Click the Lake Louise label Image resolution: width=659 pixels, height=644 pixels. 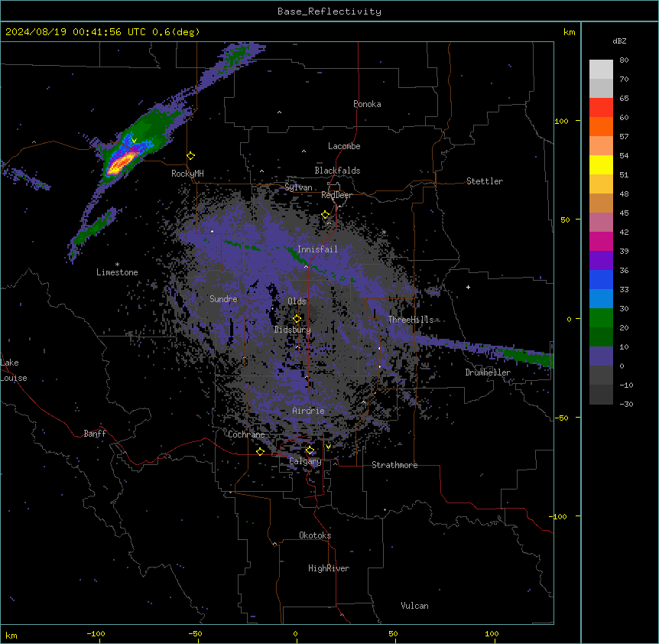click(13, 370)
